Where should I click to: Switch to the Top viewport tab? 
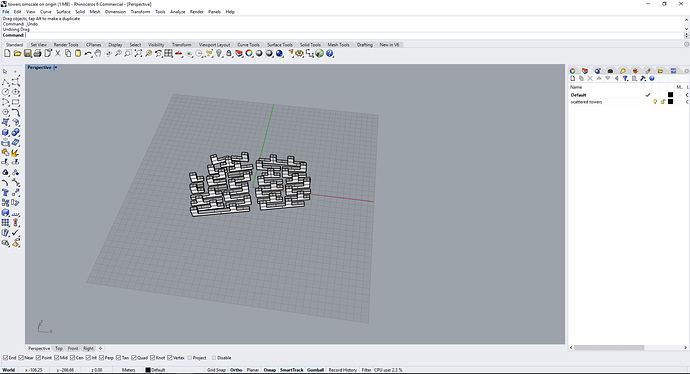(59, 348)
